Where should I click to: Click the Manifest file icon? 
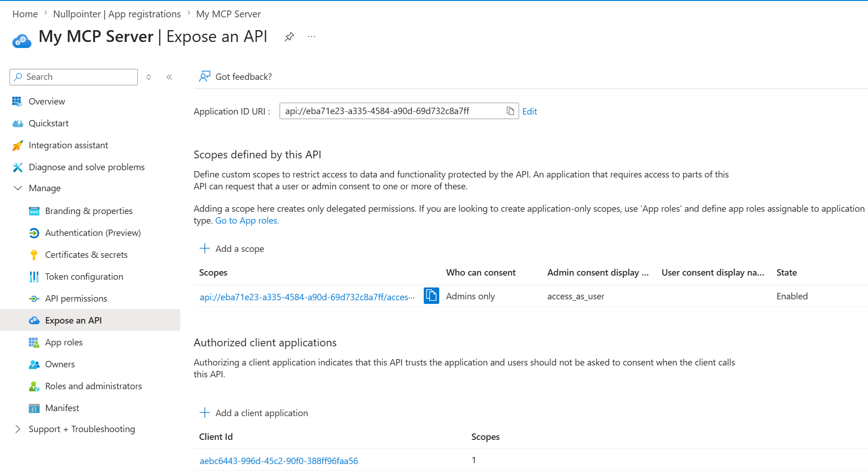pyautogui.click(x=34, y=408)
